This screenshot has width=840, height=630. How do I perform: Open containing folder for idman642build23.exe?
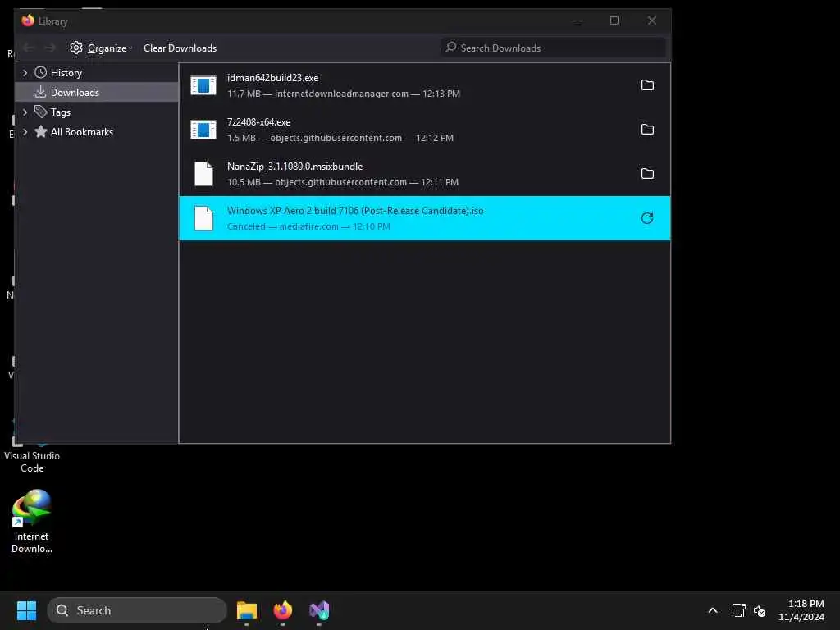[x=647, y=85]
